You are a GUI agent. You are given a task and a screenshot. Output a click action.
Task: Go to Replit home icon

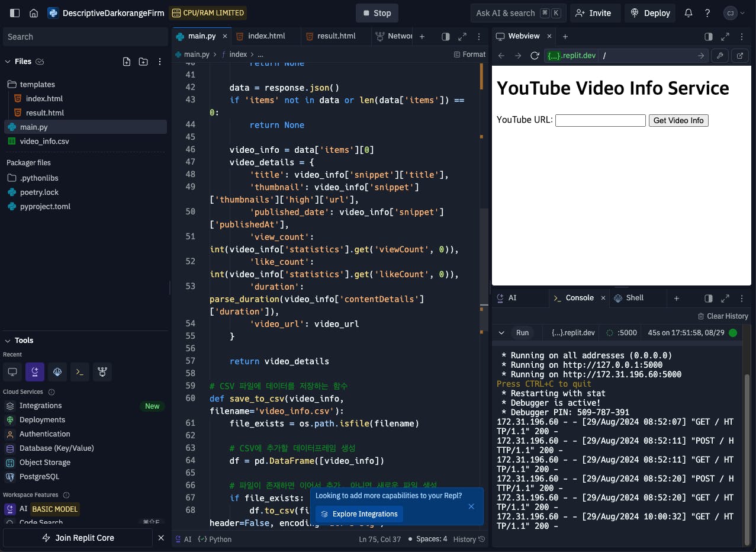coord(34,13)
